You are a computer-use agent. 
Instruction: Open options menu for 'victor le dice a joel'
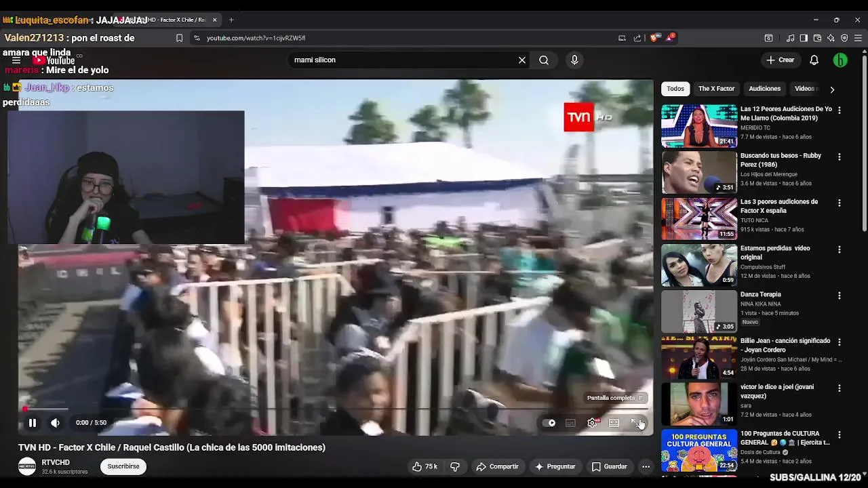[840, 388]
